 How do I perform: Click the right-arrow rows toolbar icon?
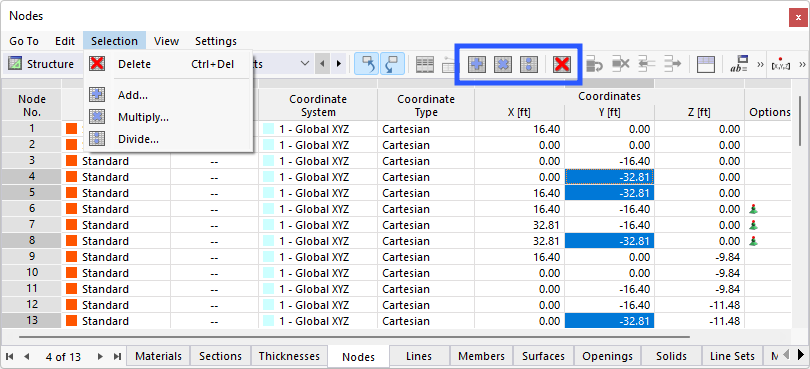click(672, 65)
